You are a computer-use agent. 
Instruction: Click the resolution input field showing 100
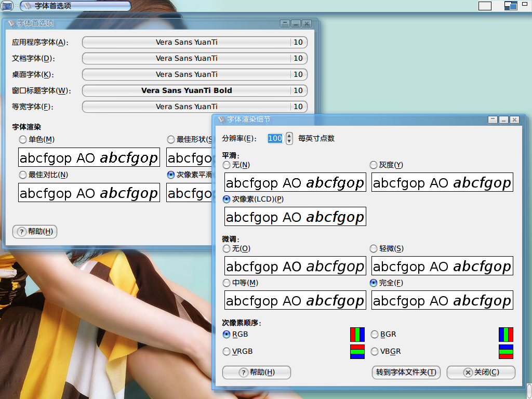pyautogui.click(x=275, y=138)
